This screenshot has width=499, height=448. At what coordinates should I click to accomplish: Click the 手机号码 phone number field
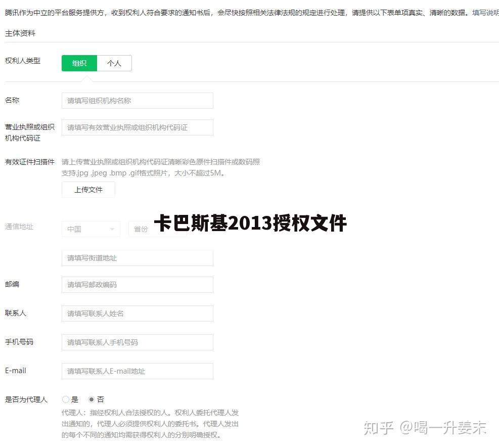pos(138,342)
